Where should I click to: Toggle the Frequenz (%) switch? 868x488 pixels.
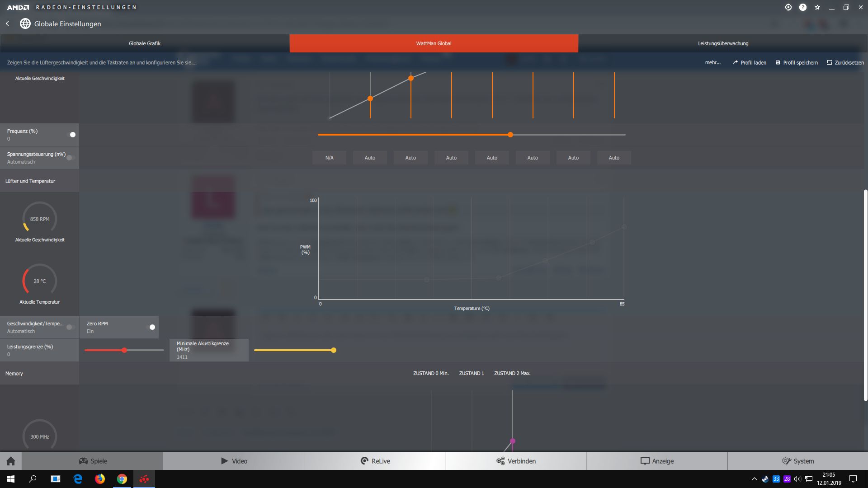pos(71,135)
